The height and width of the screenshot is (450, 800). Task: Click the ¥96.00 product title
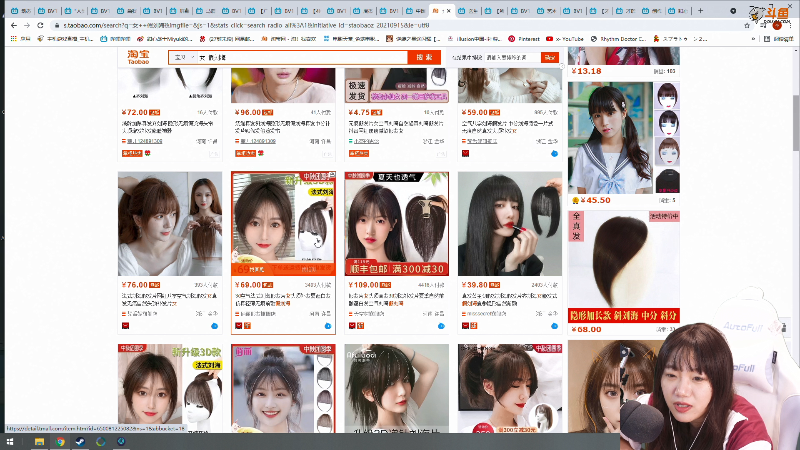[x=283, y=127]
